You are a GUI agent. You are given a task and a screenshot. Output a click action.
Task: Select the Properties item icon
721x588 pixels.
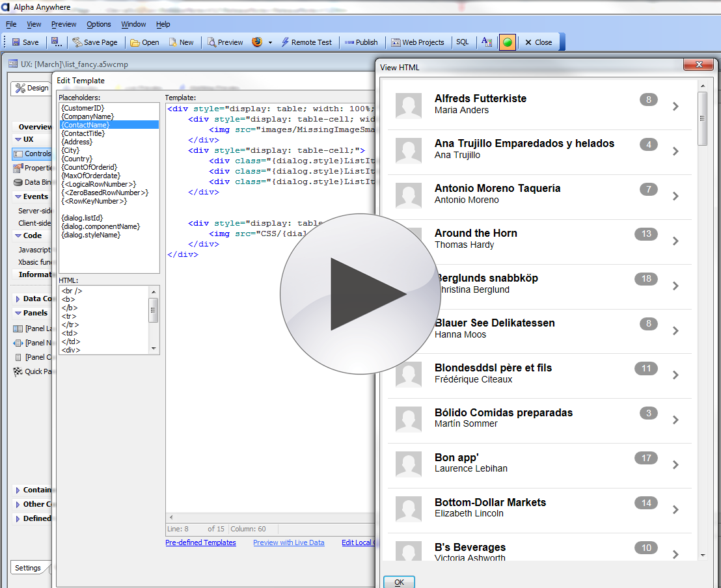click(x=18, y=168)
